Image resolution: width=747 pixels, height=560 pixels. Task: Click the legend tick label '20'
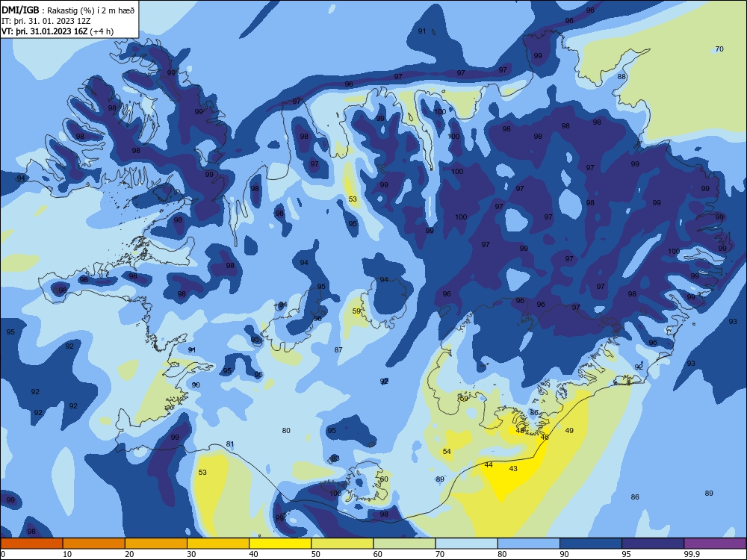tap(129, 554)
